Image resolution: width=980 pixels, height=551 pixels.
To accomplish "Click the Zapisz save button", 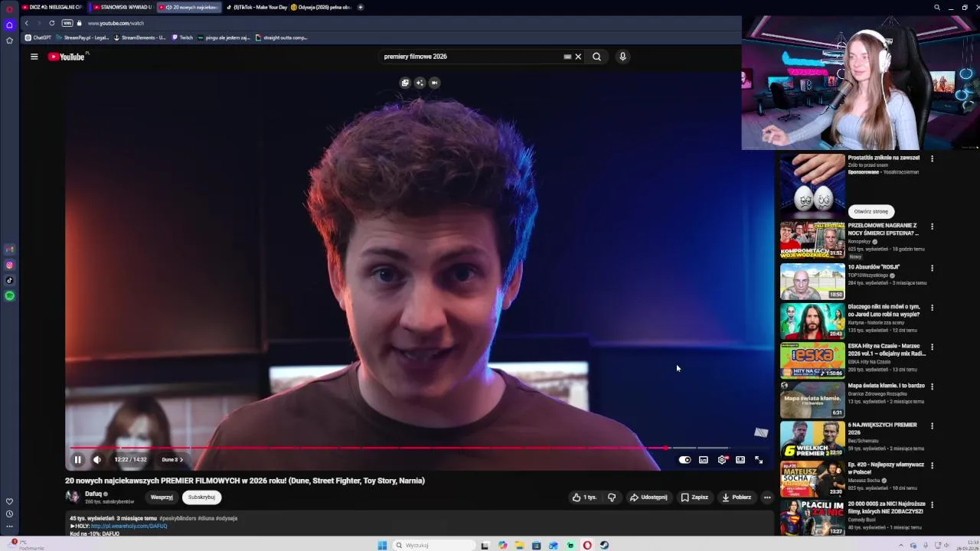I will pyautogui.click(x=694, y=497).
